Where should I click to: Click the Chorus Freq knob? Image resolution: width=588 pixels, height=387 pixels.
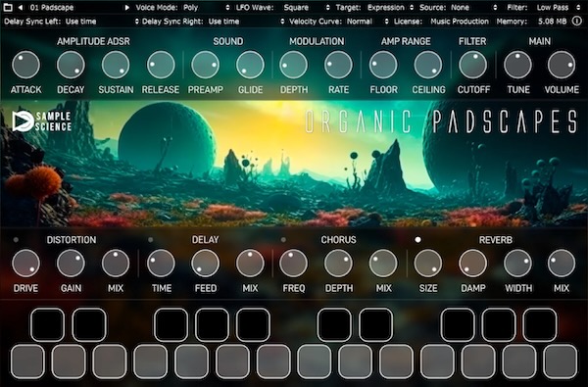(293, 264)
